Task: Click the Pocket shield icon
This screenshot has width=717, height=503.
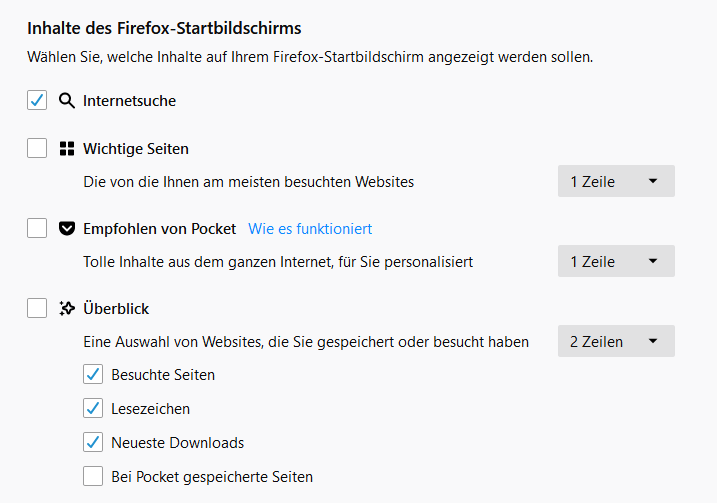Action: pos(67,229)
